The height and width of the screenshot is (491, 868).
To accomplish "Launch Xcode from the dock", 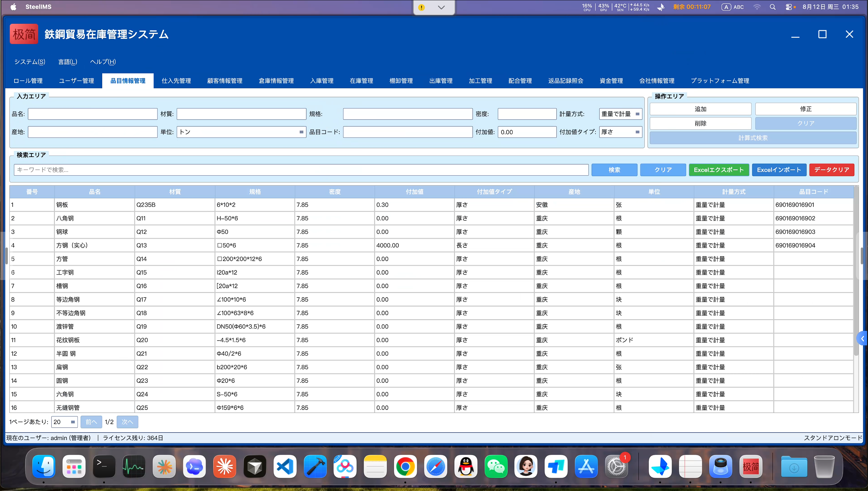I will point(315,467).
